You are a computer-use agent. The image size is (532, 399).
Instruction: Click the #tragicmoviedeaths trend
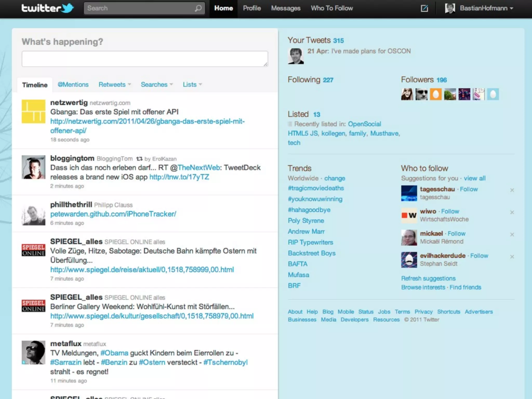tap(316, 188)
